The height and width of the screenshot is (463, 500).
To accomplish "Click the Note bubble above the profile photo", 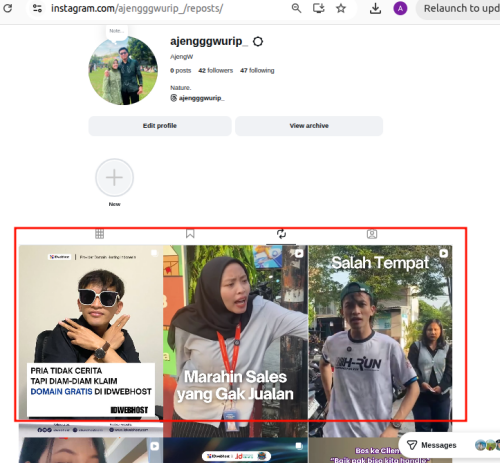I will click(x=117, y=31).
